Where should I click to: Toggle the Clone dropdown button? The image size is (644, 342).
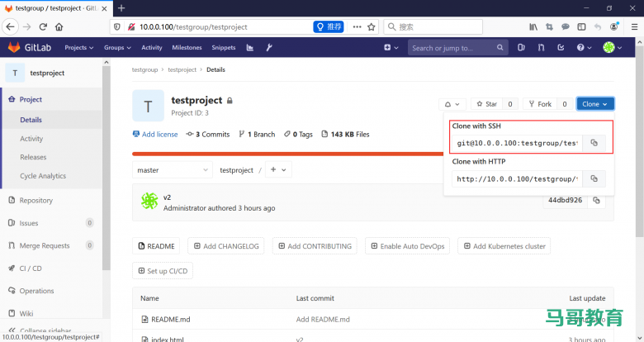click(595, 104)
